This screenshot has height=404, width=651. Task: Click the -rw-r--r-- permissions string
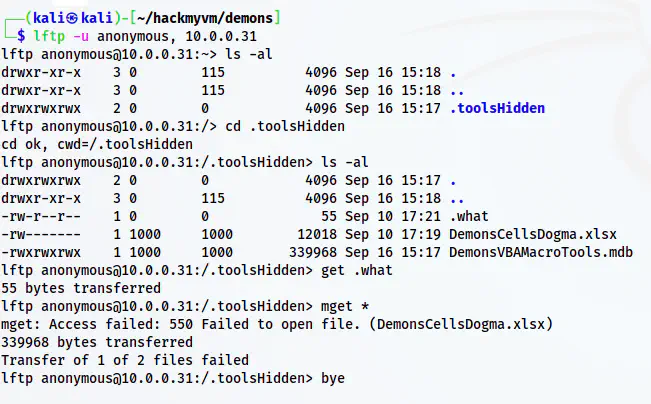[42, 216]
